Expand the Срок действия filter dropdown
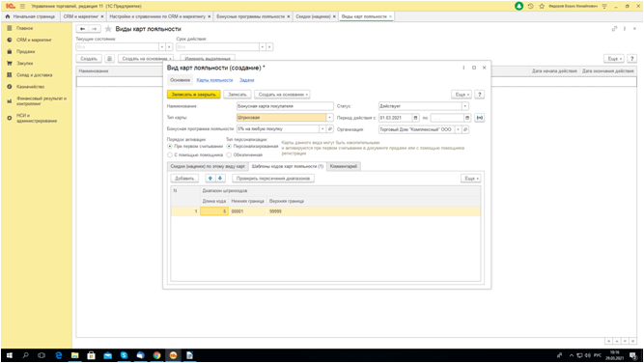The width and height of the screenshot is (644, 363). [262, 46]
